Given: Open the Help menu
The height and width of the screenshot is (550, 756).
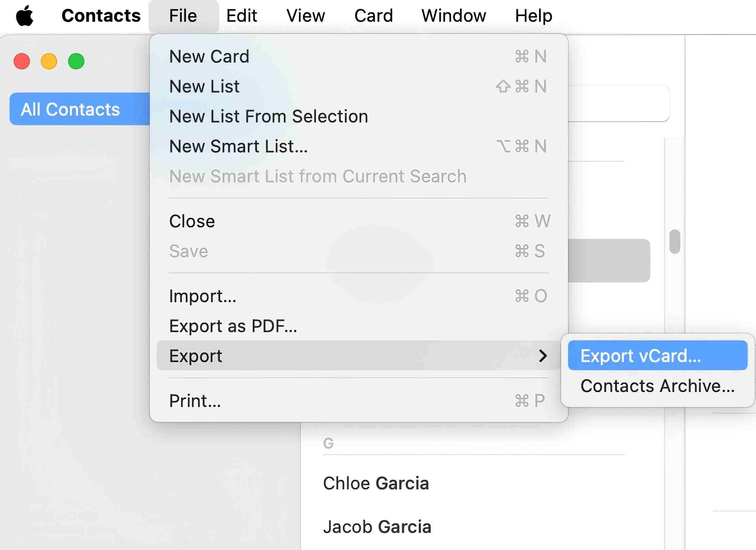Looking at the screenshot, I should [533, 15].
